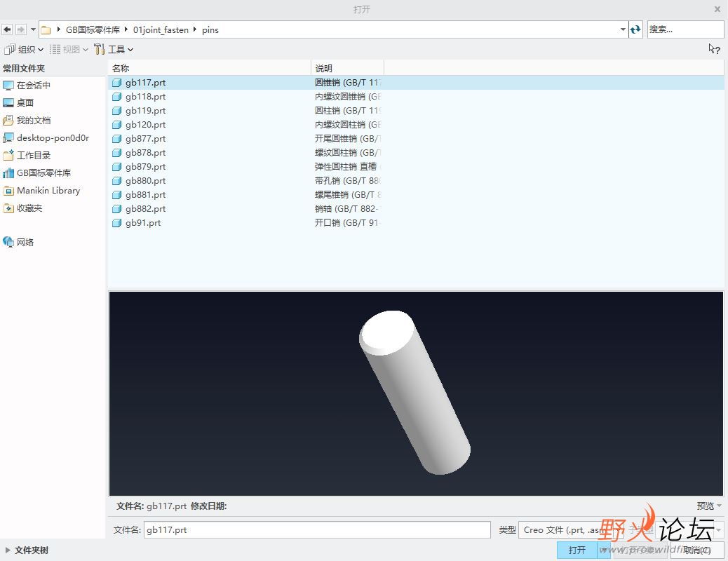Open GB国标零件库 in common folders
The width and height of the screenshot is (728, 561).
click(x=36, y=173)
